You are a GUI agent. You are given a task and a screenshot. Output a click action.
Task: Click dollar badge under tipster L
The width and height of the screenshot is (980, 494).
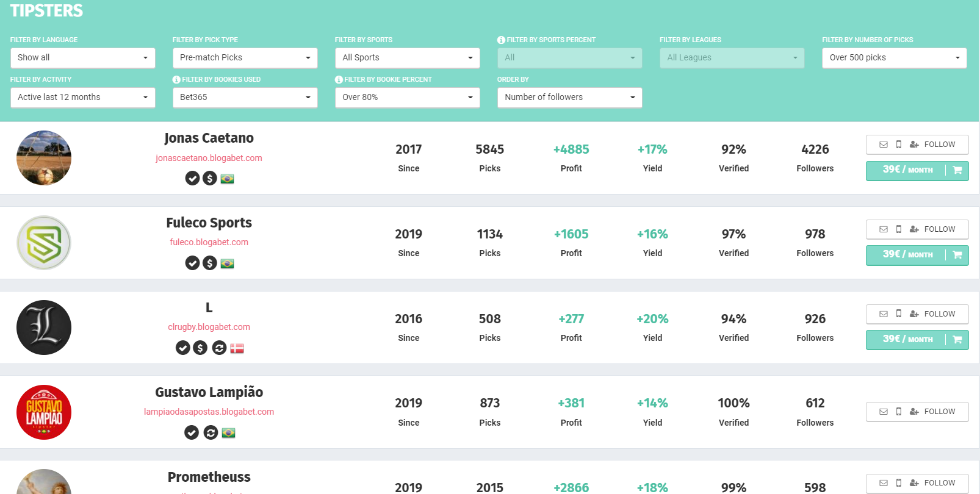pyautogui.click(x=200, y=348)
